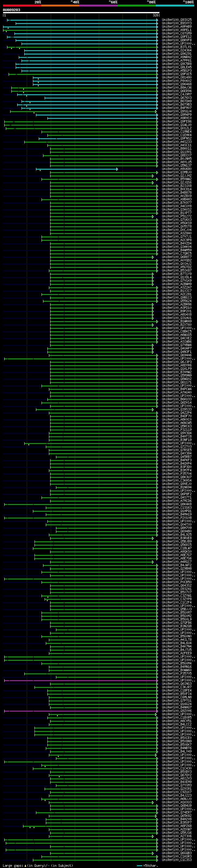Click UniRef100_C4J9M7 label
This screenshot has width=197, height=868.
[x=177, y=94]
